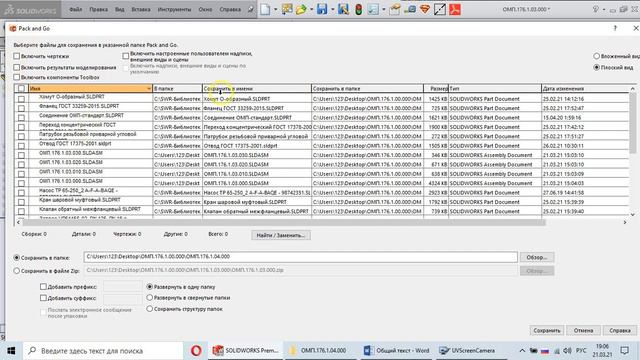This screenshot has width=640, height=360.
Task: Launch Opera browser from the taskbar
Action: [196, 351]
